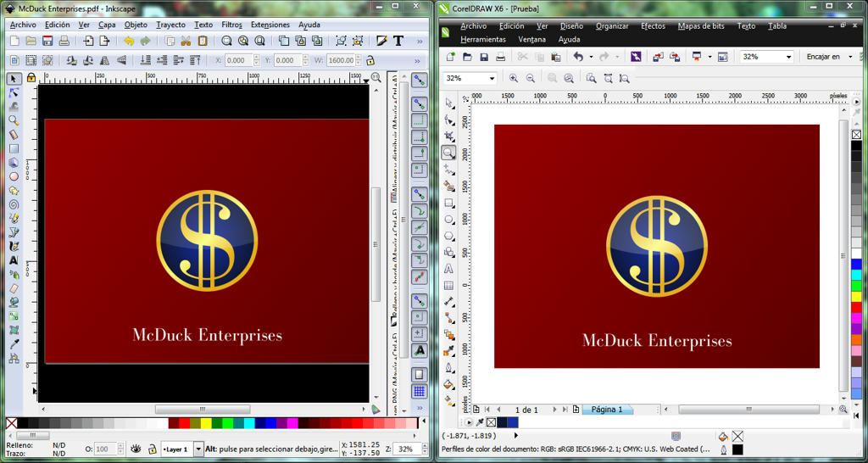Pick the cyan swatch in CorelDRAW palette
Screen dimensions: 868x463
(856, 275)
